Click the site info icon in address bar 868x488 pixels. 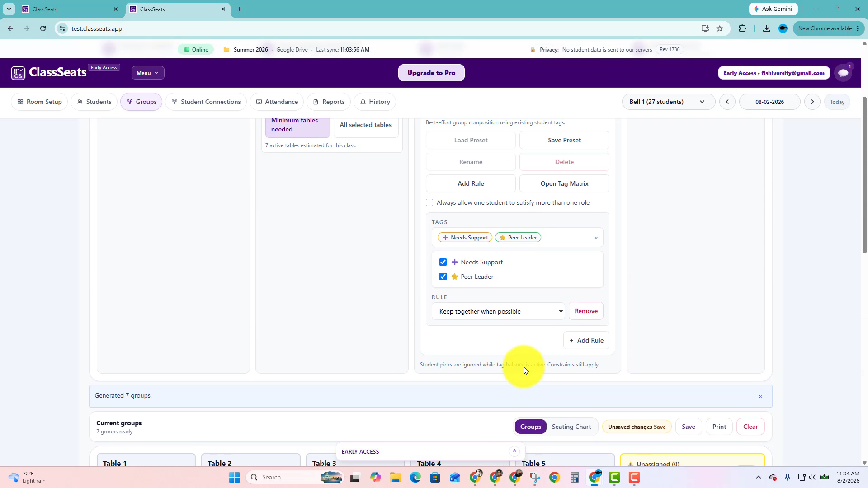(x=62, y=28)
